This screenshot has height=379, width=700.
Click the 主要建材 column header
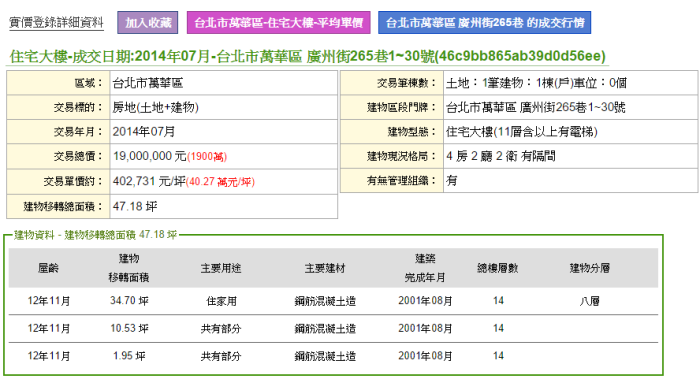[325, 268]
